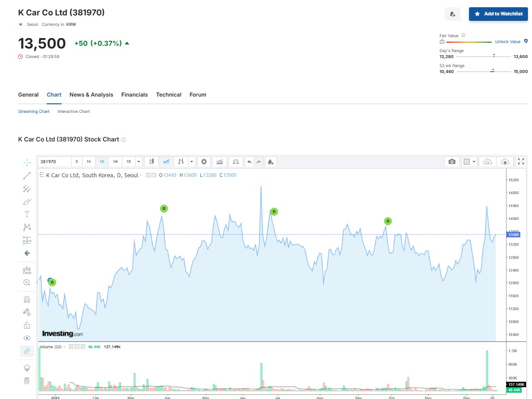The width and height of the screenshot is (532, 399).
Task: Select the bars chart style icon
Action: (x=181, y=161)
